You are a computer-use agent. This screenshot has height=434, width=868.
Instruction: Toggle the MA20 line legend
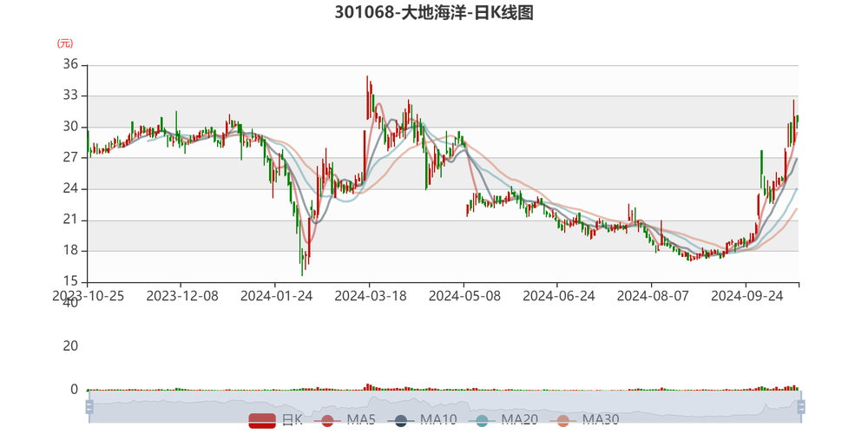click(x=503, y=420)
